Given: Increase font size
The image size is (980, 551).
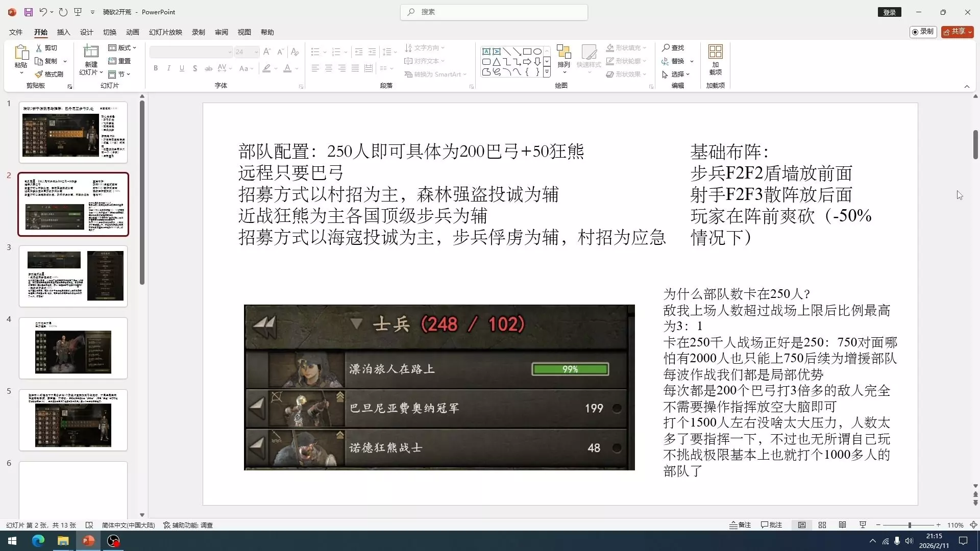Looking at the screenshot, I should pos(266,52).
